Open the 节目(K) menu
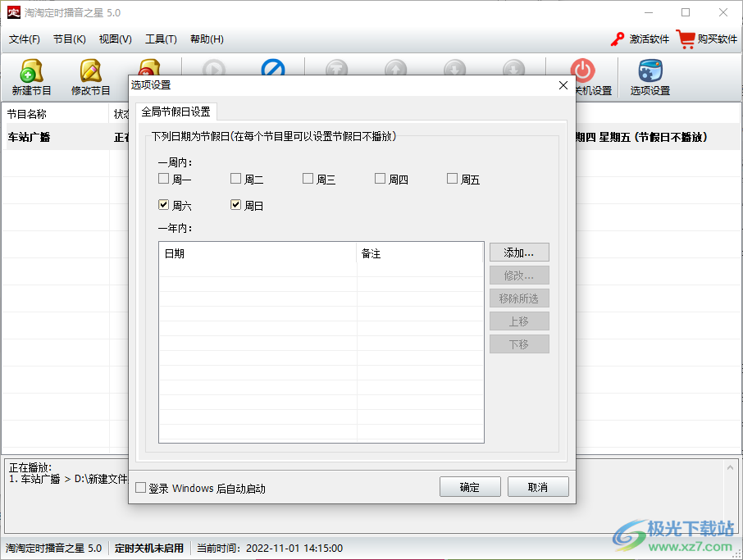 click(x=69, y=39)
